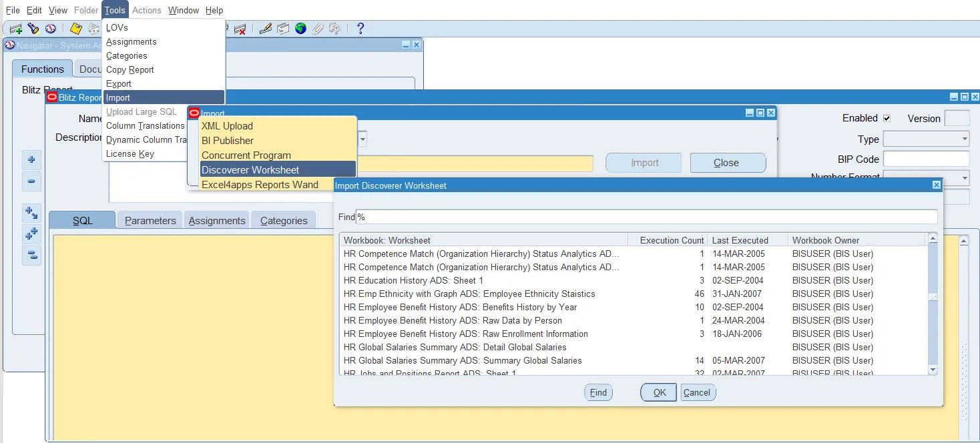Viewport: 980px width, 443px height.
Task: Click worksheet list scrollbar down arrow
Action: point(933,370)
